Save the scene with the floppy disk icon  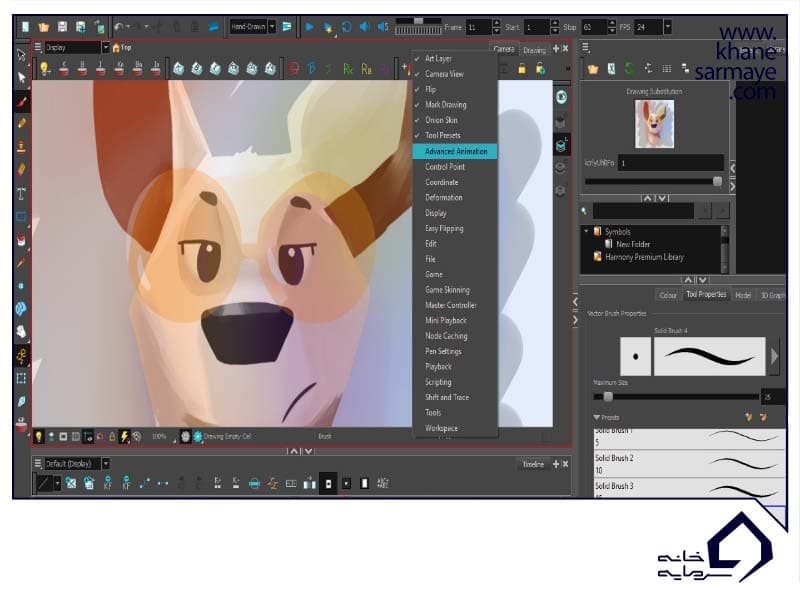click(x=62, y=27)
